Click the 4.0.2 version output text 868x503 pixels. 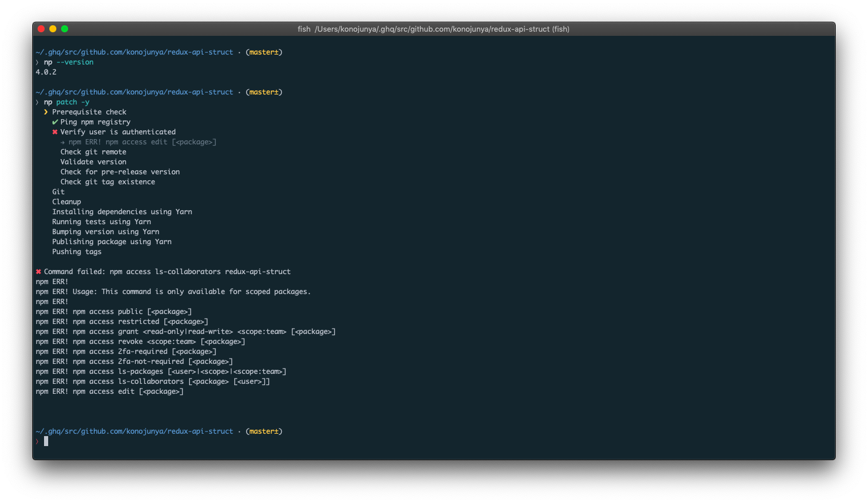45,72
